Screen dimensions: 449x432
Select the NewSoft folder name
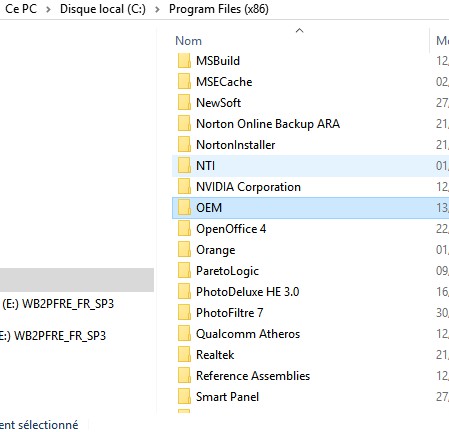tap(218, 103)
